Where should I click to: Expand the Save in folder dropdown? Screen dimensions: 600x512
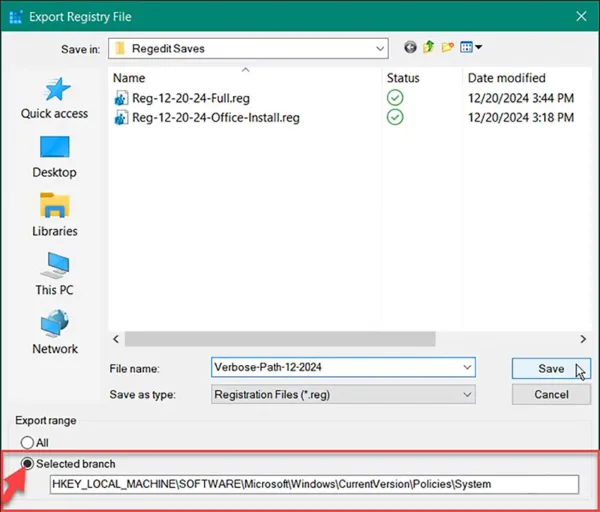(x=380, y=49)
